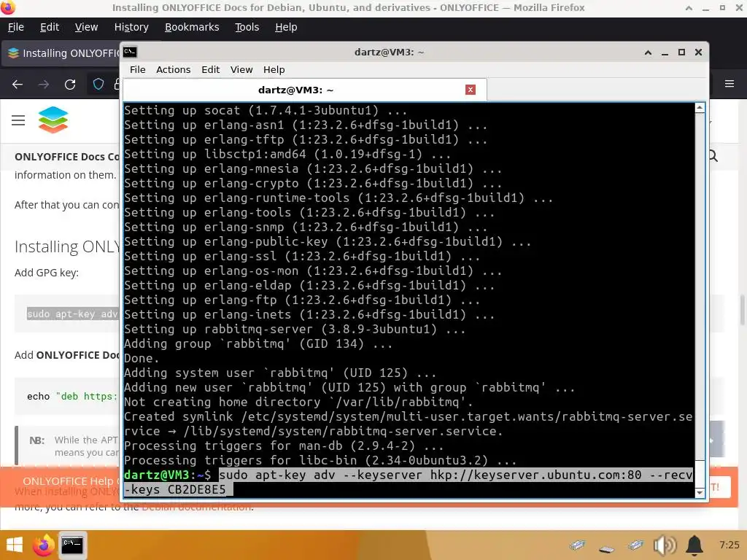747x560 pixels.
Task: Click 'Processing triggers for man-db' line
Action: pos(284,446)
